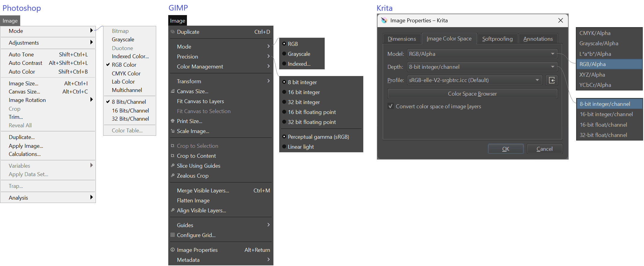Expand Photoshop Analysis submenu
The width and height of the screenshot is (644, 266).
pyautogui.click(x=48, y=198)
